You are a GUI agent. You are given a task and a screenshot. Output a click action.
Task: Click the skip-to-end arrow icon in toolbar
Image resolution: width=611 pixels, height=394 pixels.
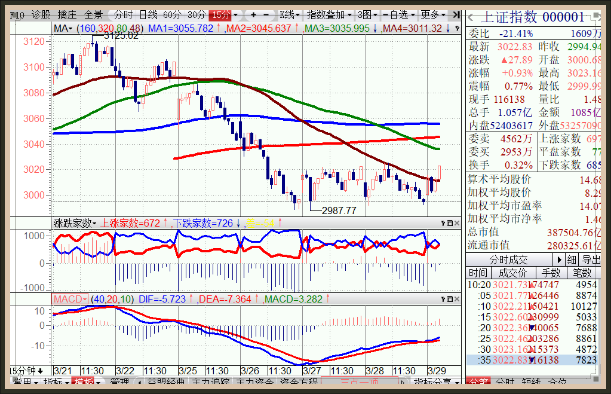coord(456,15)
